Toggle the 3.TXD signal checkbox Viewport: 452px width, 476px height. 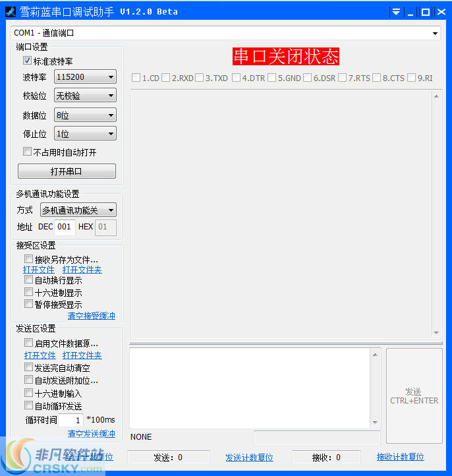[199, 78]
